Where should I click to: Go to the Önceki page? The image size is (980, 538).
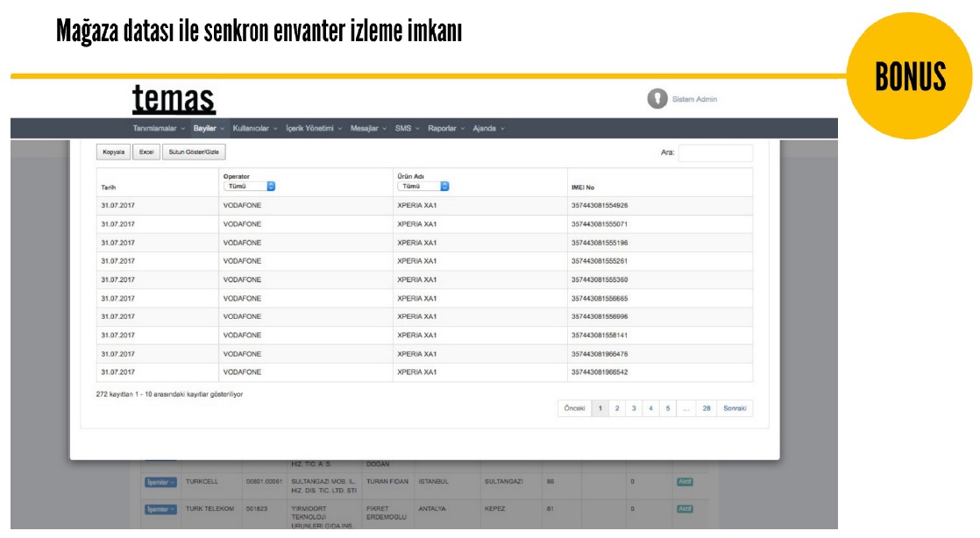click(574, 408)
